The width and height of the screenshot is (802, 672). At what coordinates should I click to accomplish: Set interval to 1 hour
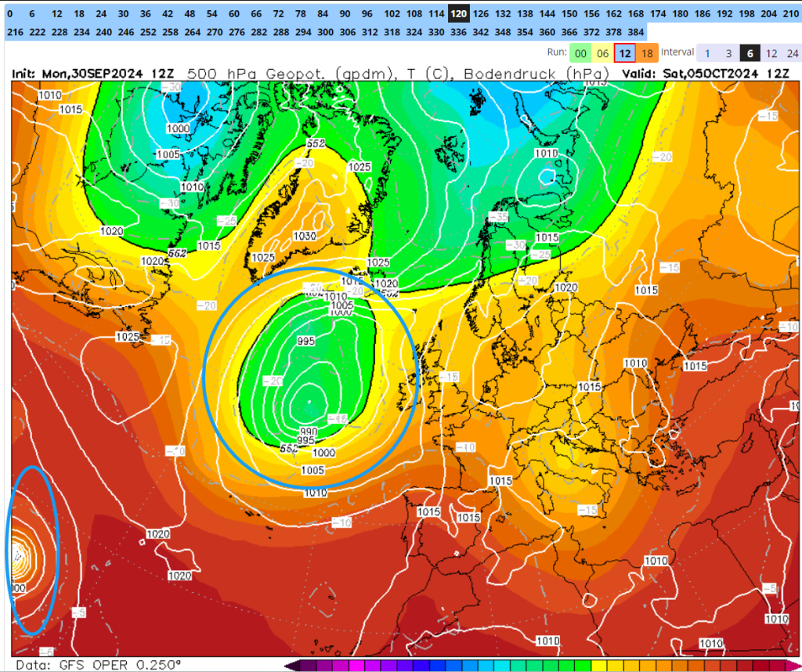(707, 53)
